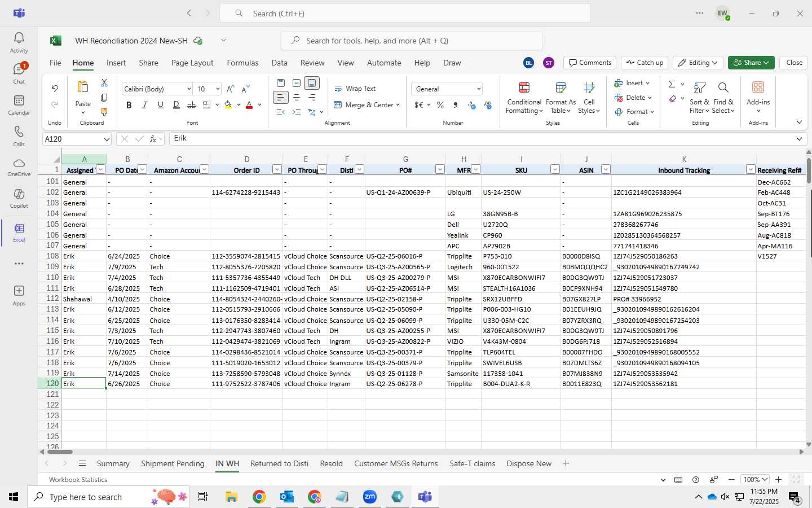Switch to the Summary sheet tab
The height and width of the screenshot is (508, 812).
pyautogui.click(x=113, y=463)
